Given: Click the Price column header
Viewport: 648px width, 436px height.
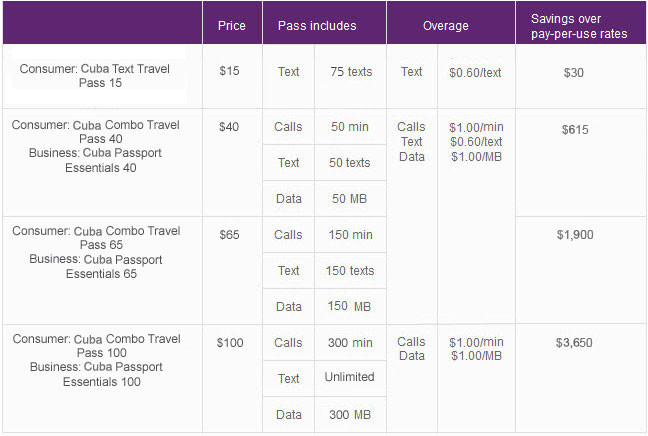Looking at the screenshot, I should tap(231, 25).
